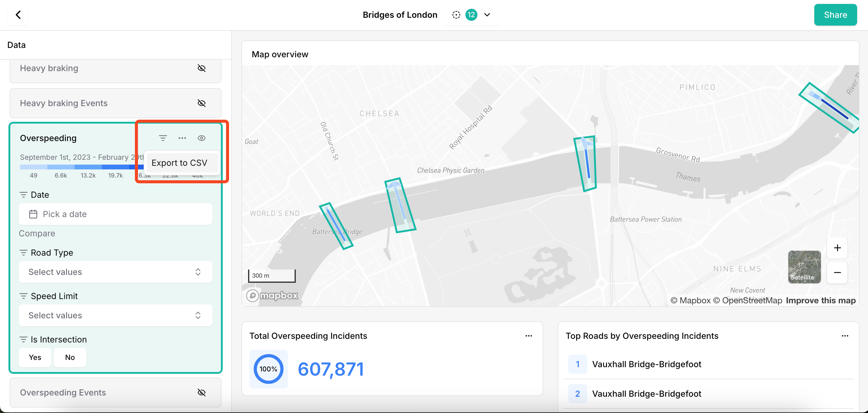Click the Date filter icon
This screenshot has width=868, height=413.
pos(23,195)
